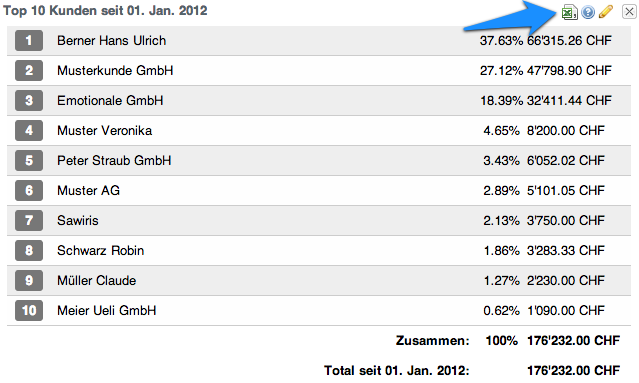Export the Top 10 list to Excel

pyautogui.click(x=569, y=12)
